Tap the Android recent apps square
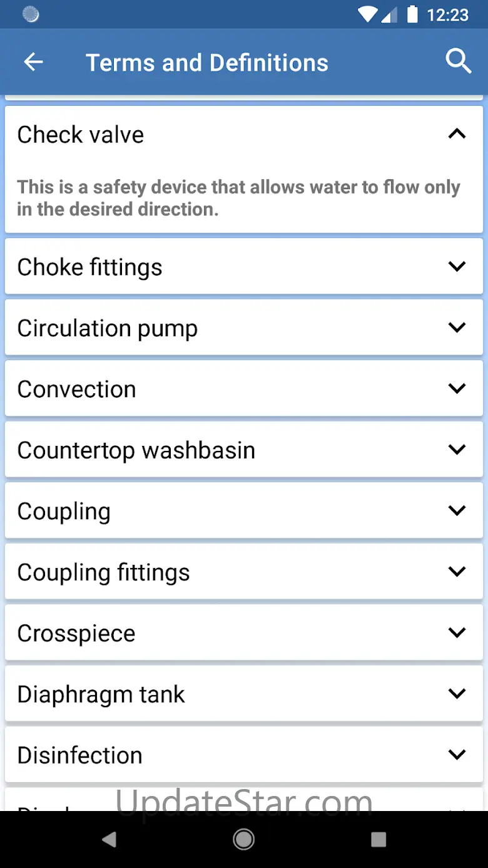This screenshot has height=868, width=488. 378,840
